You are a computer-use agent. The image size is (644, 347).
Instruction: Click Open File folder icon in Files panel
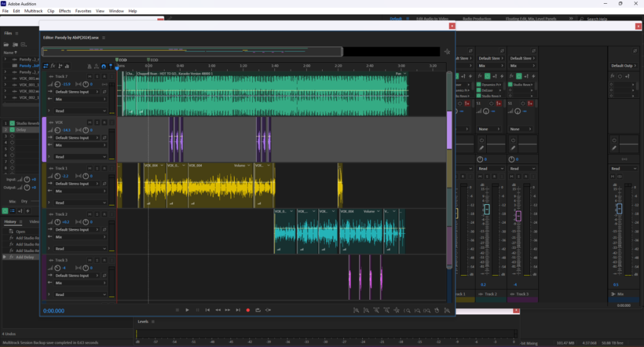(x=6, y=45)
